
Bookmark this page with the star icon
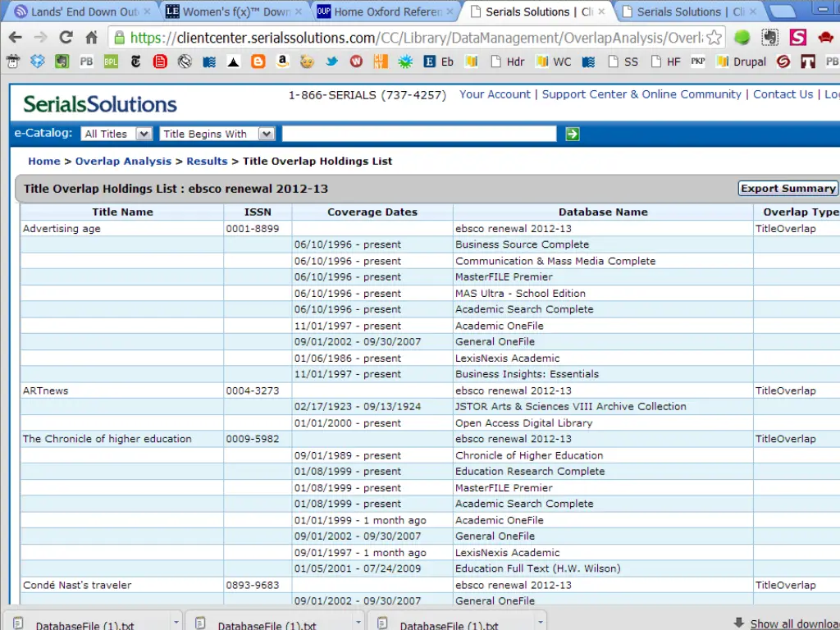[x=714, y=38]
